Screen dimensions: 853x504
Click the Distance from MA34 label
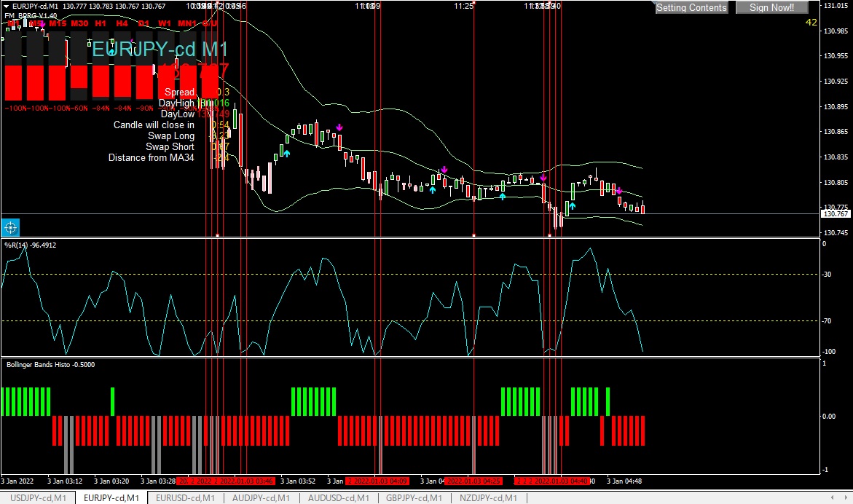[x=152, y=157]
